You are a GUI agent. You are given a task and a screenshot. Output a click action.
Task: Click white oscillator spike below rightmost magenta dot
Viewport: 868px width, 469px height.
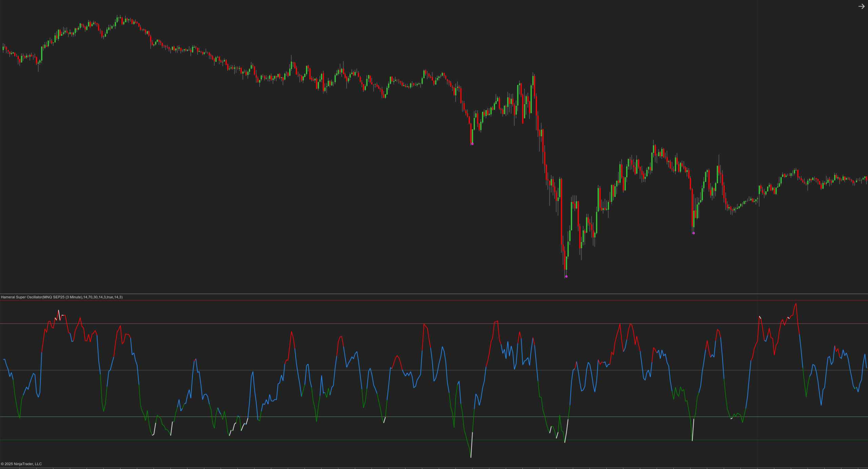coord(693,430)
